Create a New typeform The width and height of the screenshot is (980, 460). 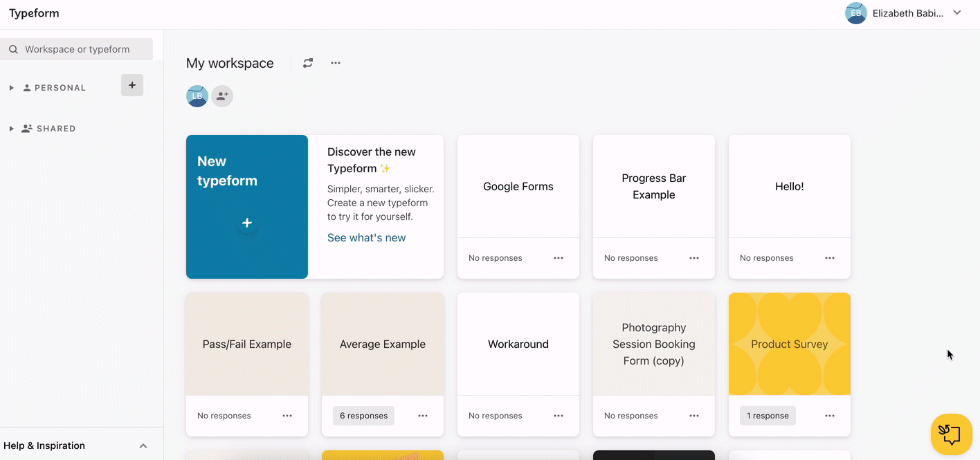click(247, 207)
